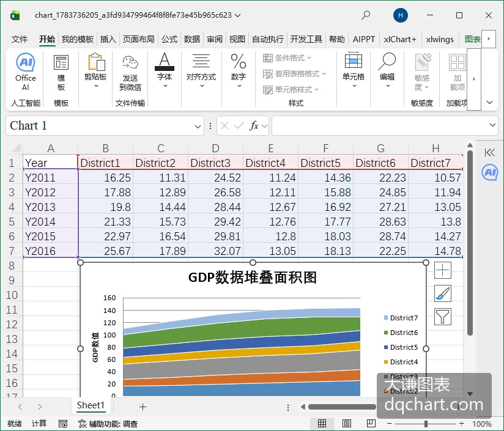The height and width of the screenshot is (431, 504).
Task: Adjust the zoom slider handle
Action: point(426,424)
